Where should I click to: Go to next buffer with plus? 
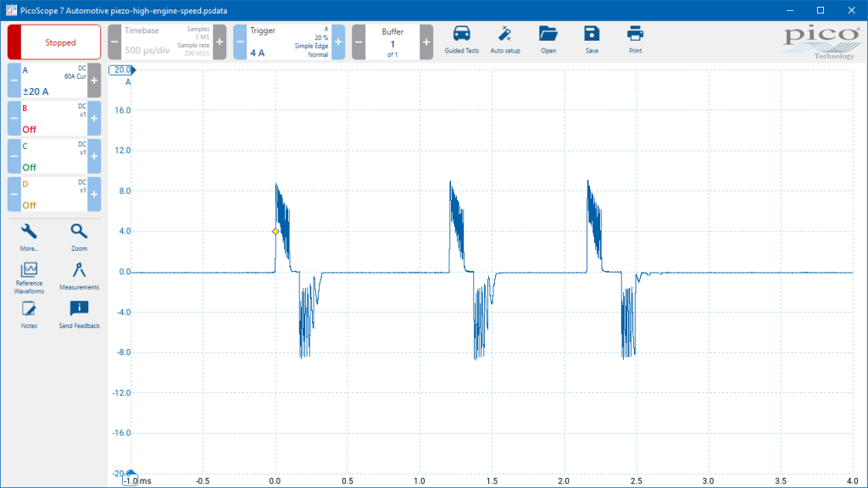tap(426, 42)
